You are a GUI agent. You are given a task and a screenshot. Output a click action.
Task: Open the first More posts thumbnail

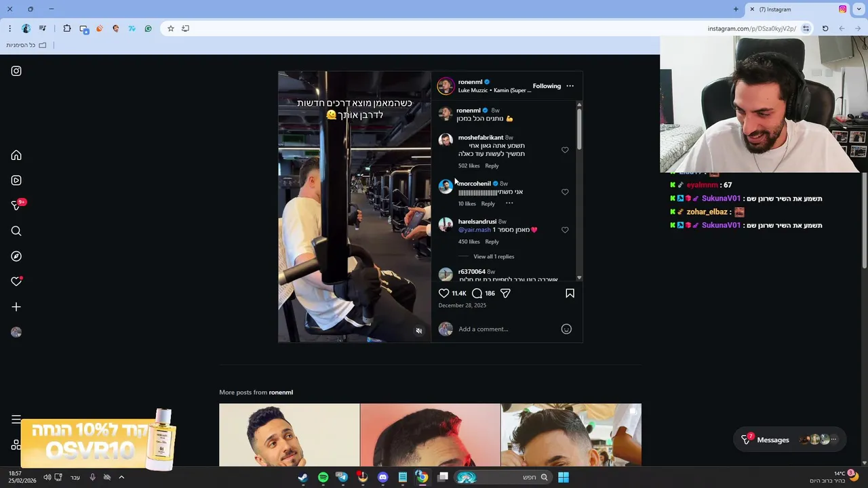[x=290, y=435]
